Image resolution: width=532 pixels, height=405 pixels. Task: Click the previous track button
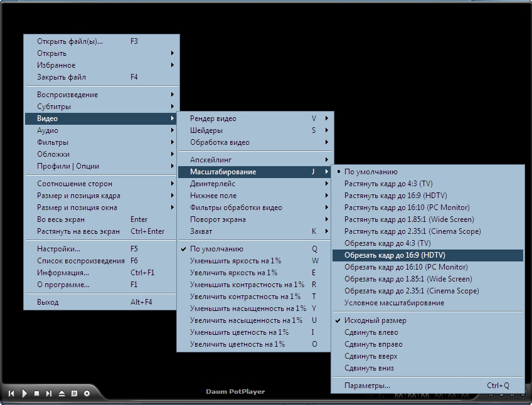tap(11, 393)
